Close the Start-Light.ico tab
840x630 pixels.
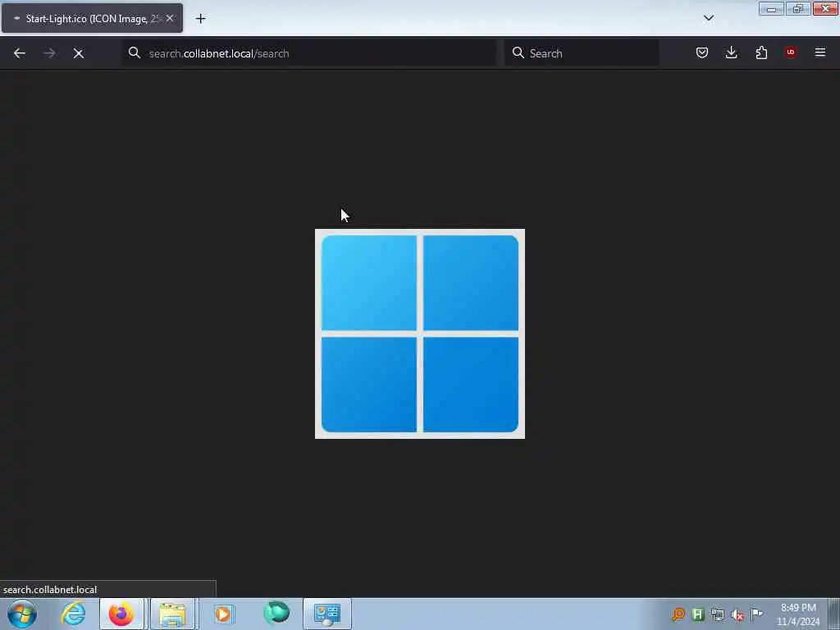170,18
